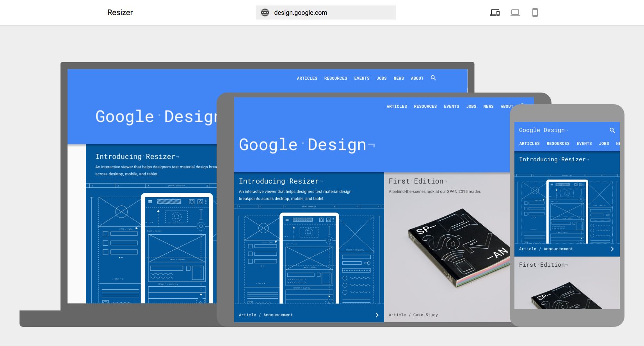The image size is (644, 346).
Task: Click 'An interactive viewer' description in desktop preview
Action: [156, 171]
